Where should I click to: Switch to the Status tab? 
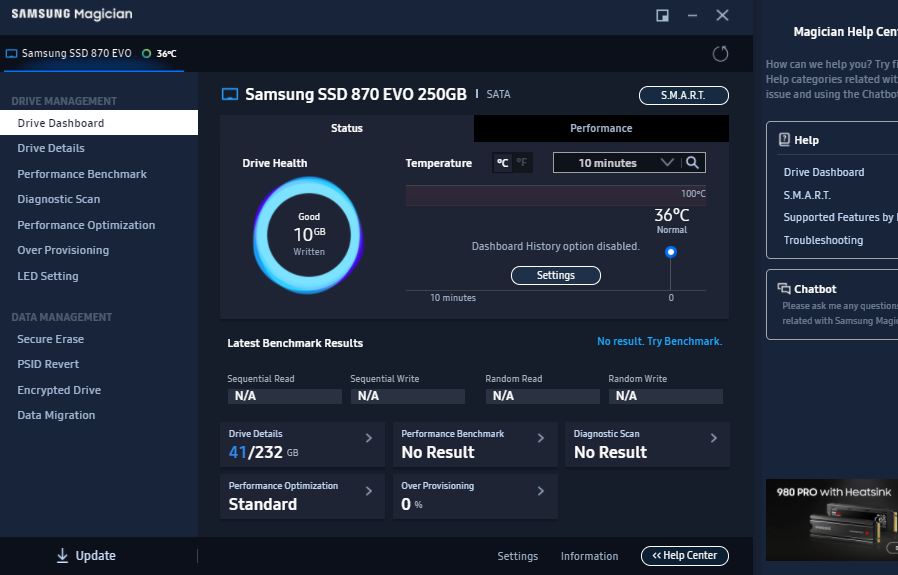[x=346, y=128]
